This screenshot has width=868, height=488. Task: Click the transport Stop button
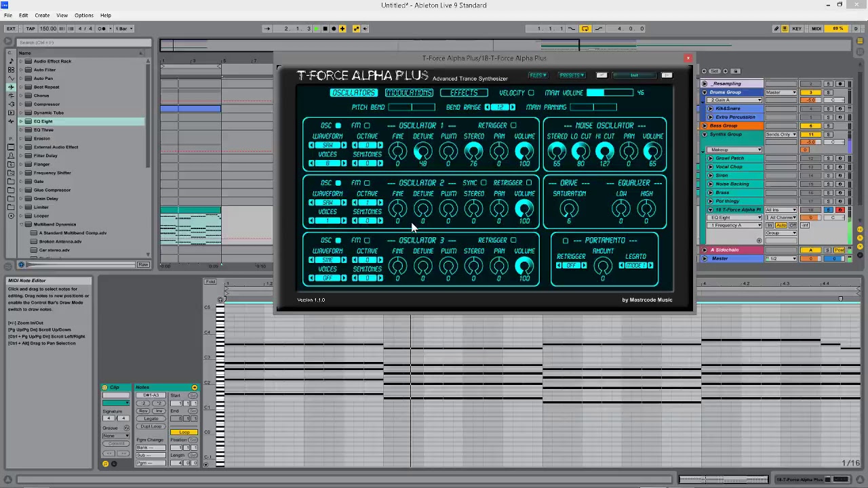(325, 28)
